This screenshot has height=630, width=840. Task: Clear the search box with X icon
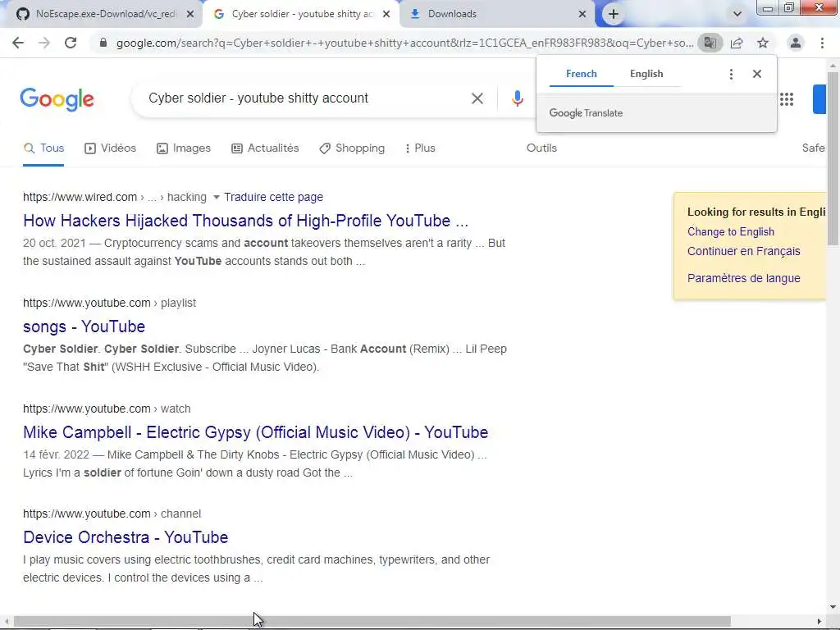(477, 98)
